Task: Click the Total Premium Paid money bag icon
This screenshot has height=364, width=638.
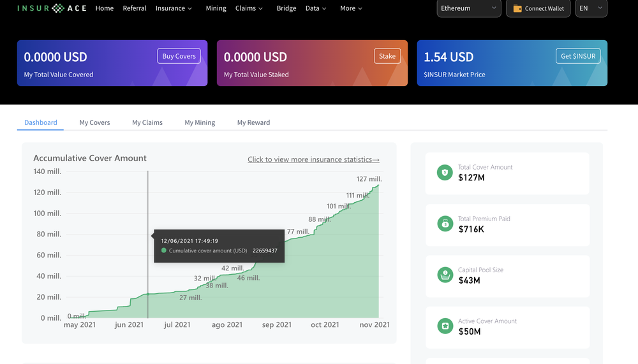Action: [445, 224]
